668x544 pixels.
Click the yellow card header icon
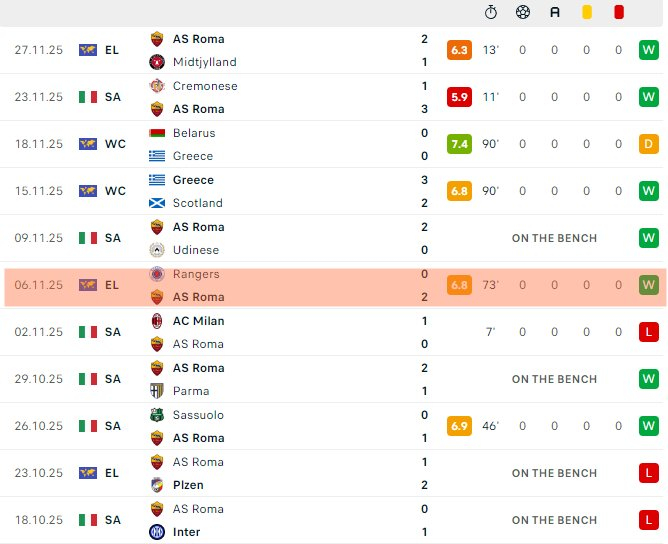tap(587, 12)
